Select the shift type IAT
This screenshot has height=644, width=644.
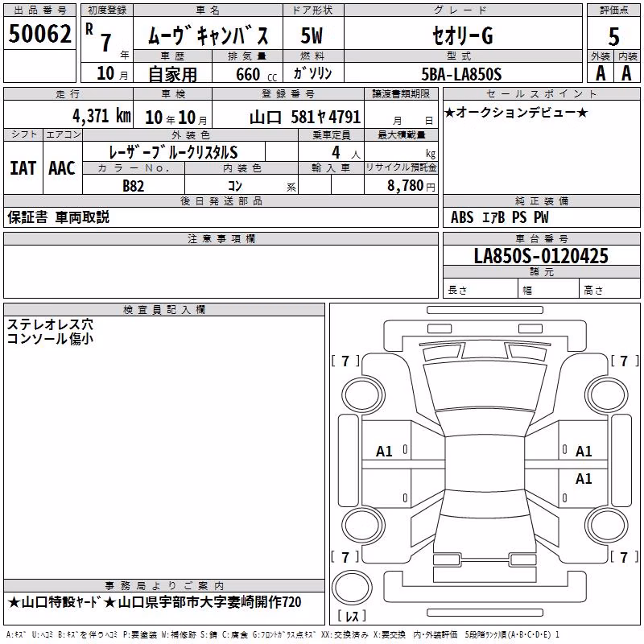[x=23, y=168]
